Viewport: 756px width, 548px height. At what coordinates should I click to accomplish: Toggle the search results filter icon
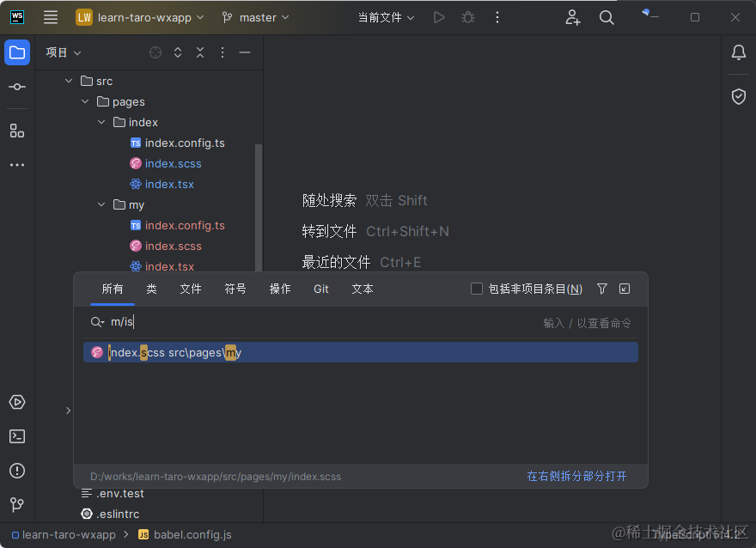602,289
